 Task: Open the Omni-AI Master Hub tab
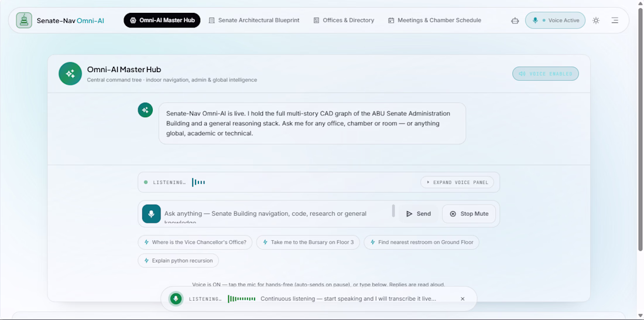162,20
